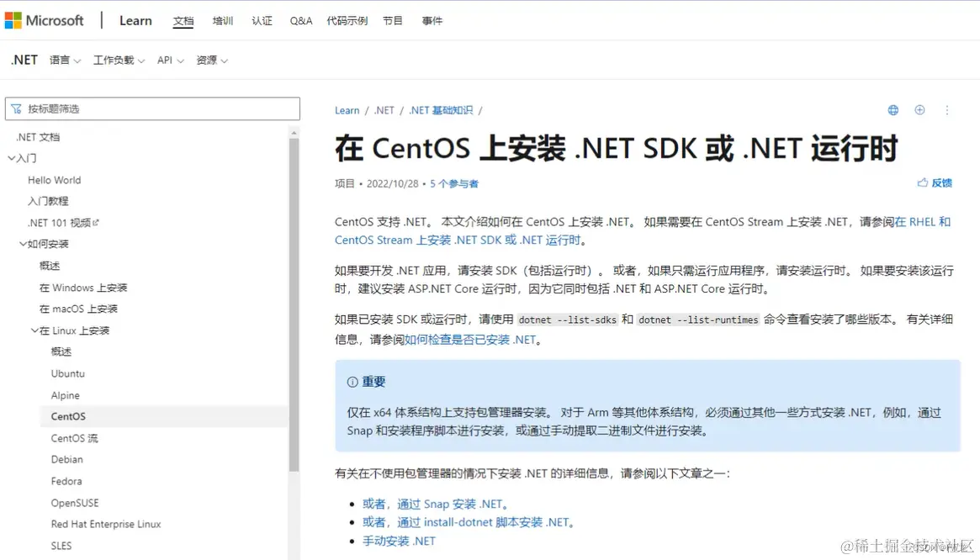Open the 事件 navigation item

[x=432, y=21]
